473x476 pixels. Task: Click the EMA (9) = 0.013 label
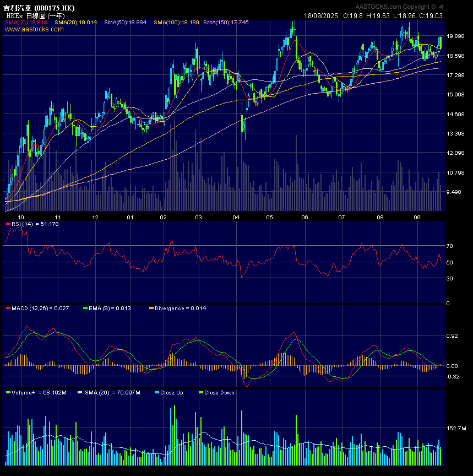coord(110,308)
